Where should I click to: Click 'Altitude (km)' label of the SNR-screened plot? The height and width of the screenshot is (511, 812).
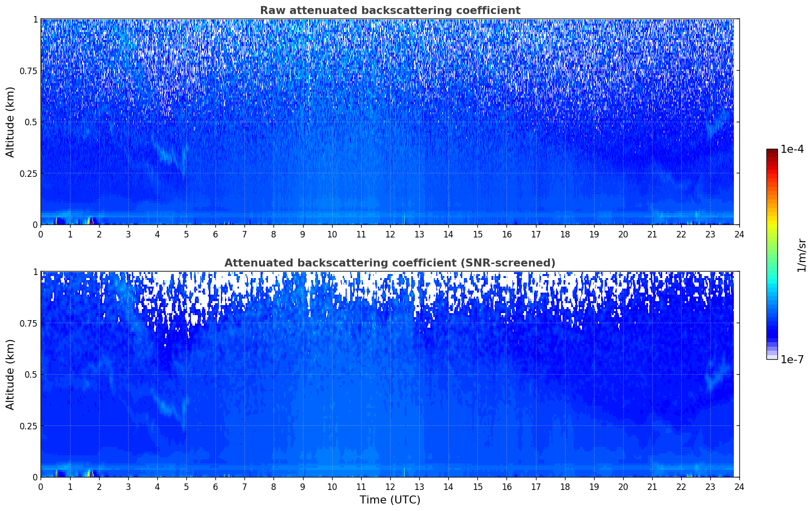tap(11, 374)
